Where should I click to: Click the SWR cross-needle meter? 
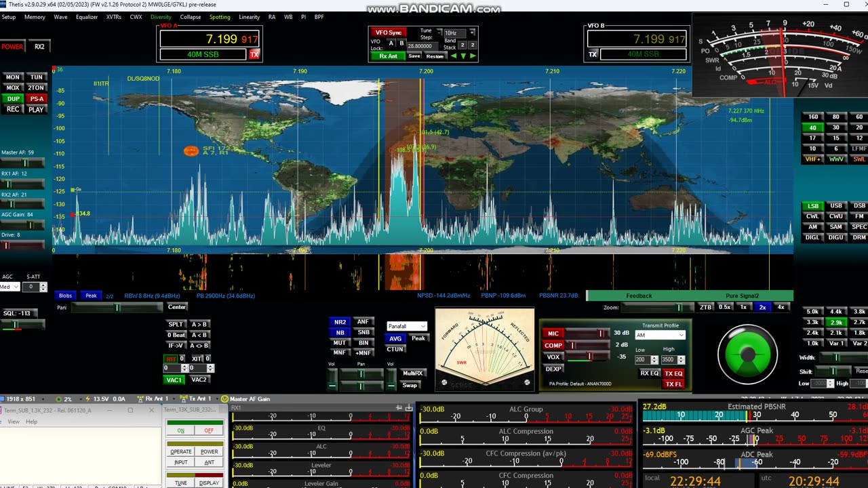484,350
